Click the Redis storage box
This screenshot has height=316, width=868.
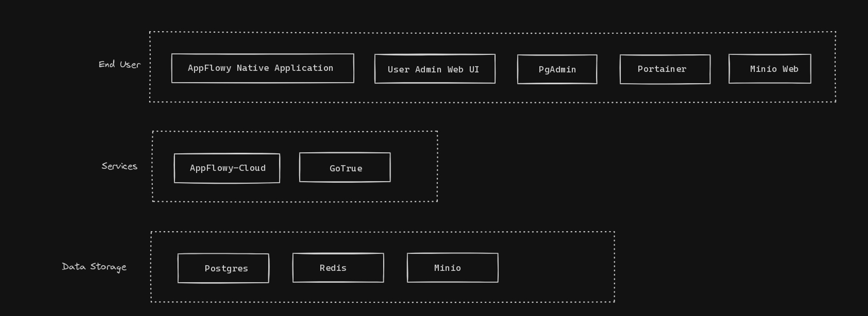[338, 268]
